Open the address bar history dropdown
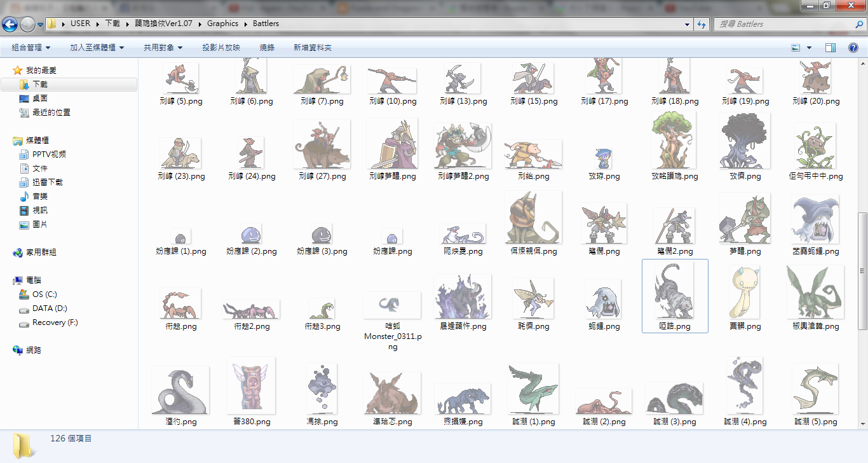 point(688,24)
